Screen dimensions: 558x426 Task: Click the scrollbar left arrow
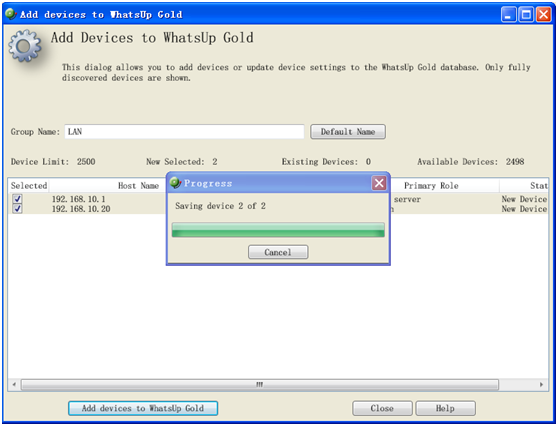pyautogui.click(x=14, y=384)
